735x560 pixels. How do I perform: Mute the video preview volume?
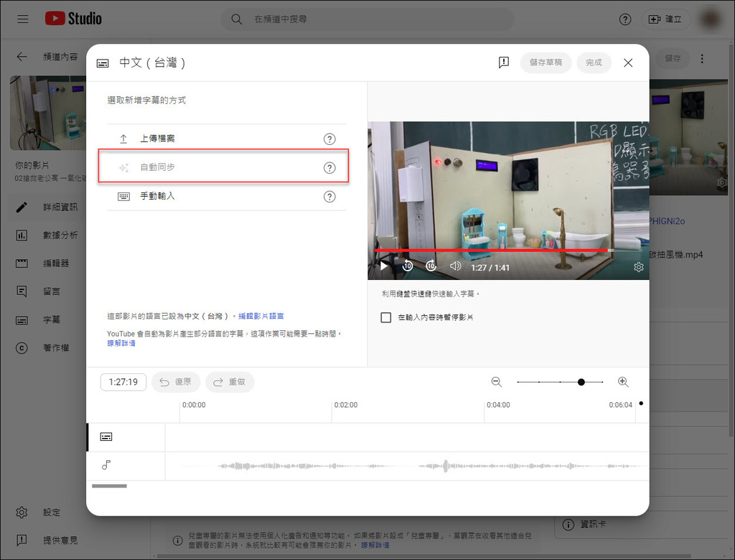[x=455, y=266]
